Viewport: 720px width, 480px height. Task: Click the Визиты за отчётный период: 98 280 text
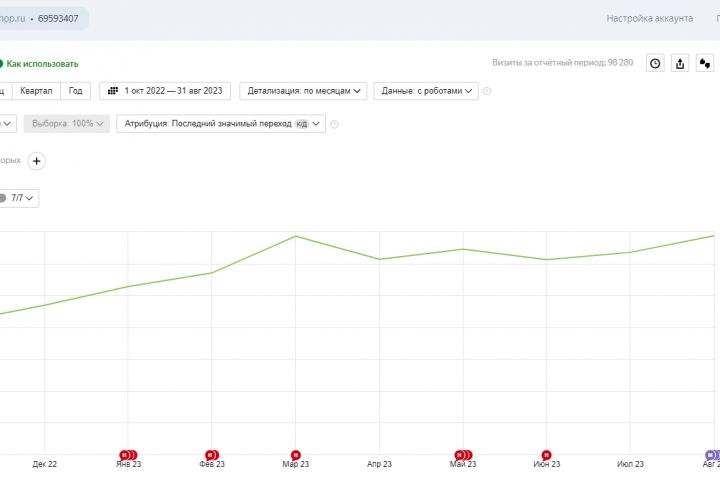click(562, 62)
